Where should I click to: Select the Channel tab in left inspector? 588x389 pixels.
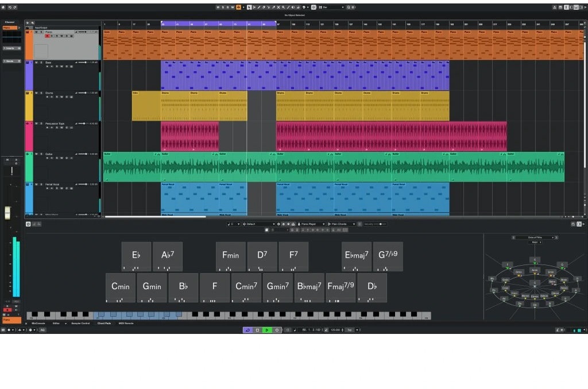coord(10,22)
